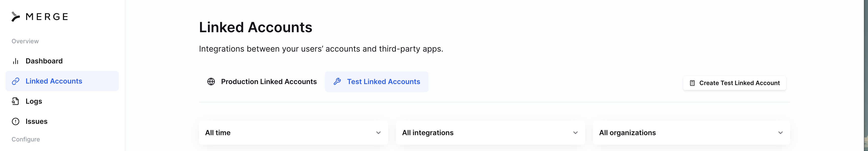The height and width of the screenshot is (151, 868).
Task: Click the chain link icon beside Linked Accounts
Action: 16,81
